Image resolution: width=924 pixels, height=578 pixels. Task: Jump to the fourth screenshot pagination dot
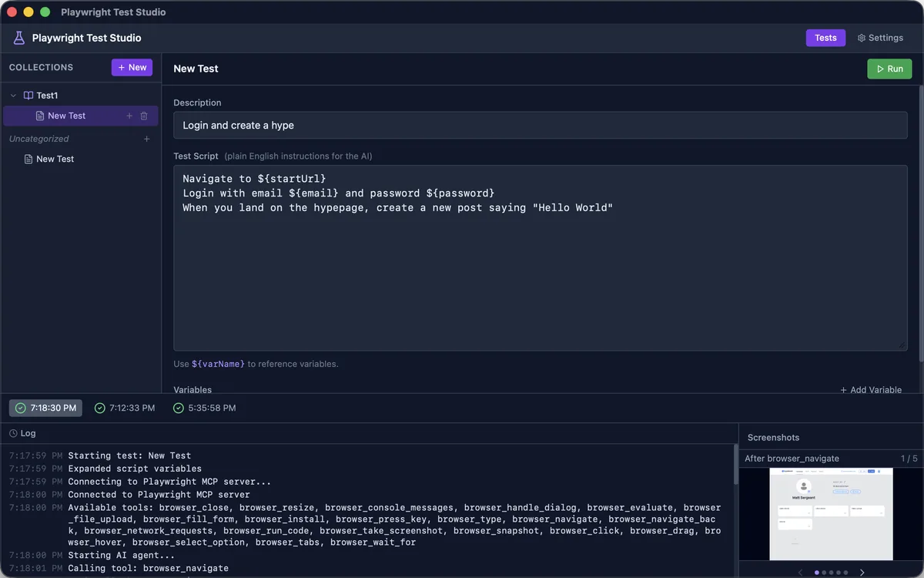[839, 573]
